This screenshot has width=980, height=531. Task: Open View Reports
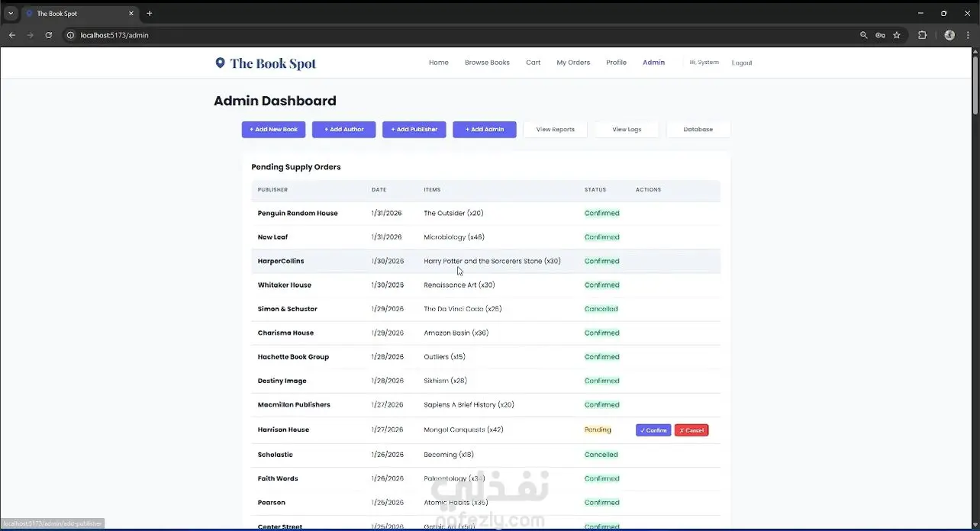click(x=555, y=130)
